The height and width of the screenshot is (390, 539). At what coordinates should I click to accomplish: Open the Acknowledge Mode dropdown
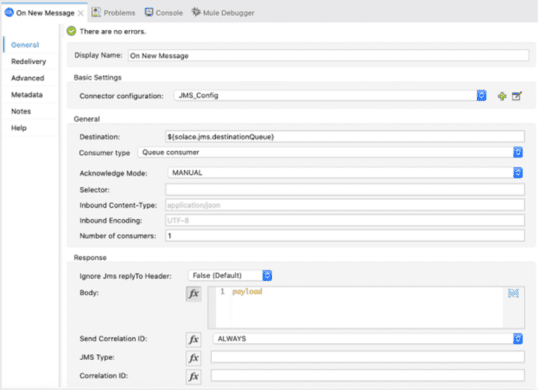click(345, 172)
